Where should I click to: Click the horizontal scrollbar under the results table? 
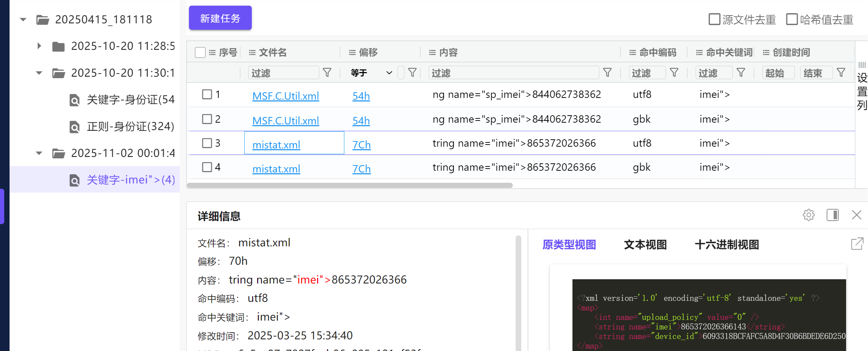(350, 186)
